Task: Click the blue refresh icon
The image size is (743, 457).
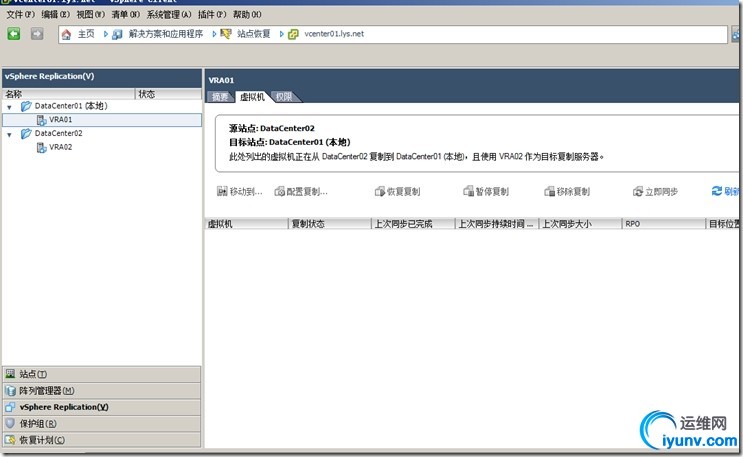Action: coord(717,191)
